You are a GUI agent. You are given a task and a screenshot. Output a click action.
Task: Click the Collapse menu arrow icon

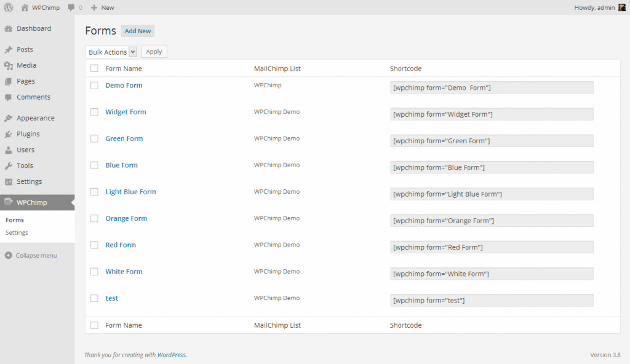tap(8, 256)
